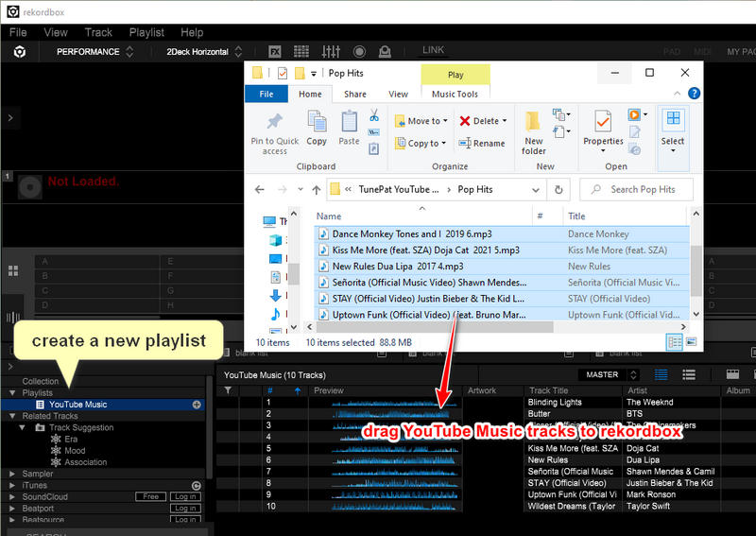Click SoundCloud Free button

click(150, 496)
